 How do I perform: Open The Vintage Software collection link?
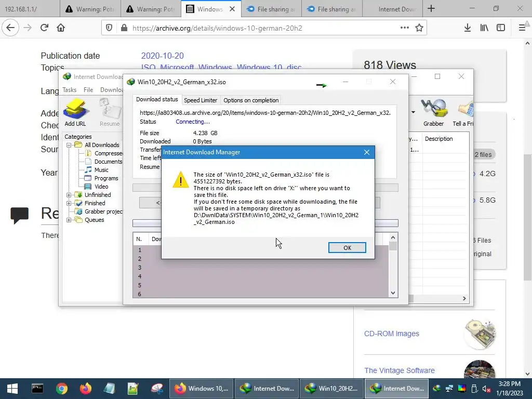click(400, 370)
